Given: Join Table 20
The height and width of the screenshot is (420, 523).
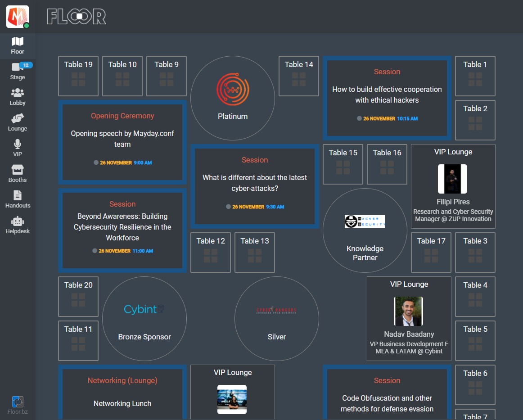Looking at the screenshot, I should point(78,297).
